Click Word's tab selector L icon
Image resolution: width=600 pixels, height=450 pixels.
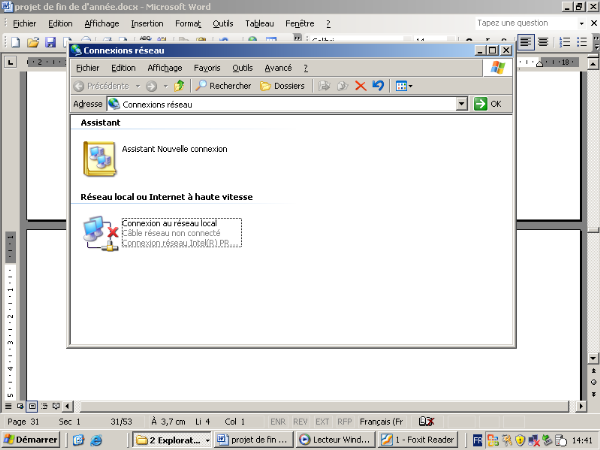pos(10,62)
